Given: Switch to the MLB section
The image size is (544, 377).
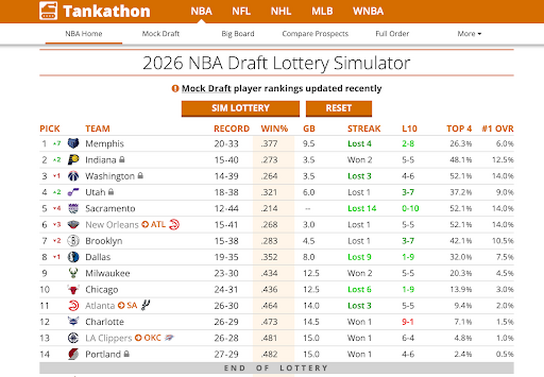Looking at the screenshot, I should [322, 11].
